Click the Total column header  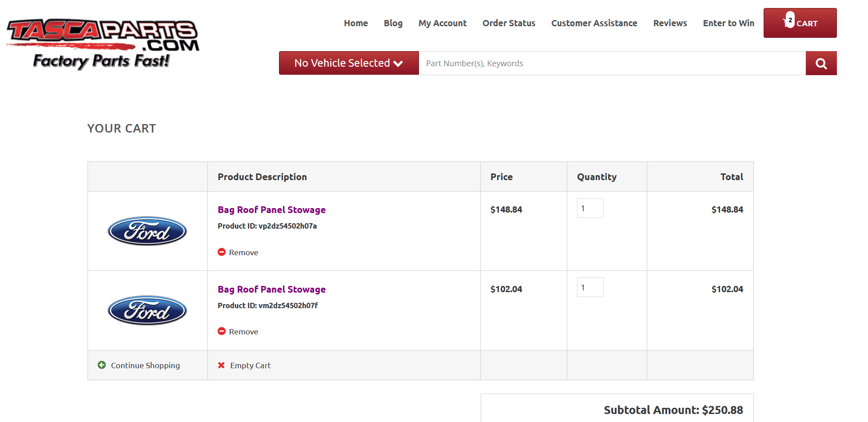click(732, 177)
